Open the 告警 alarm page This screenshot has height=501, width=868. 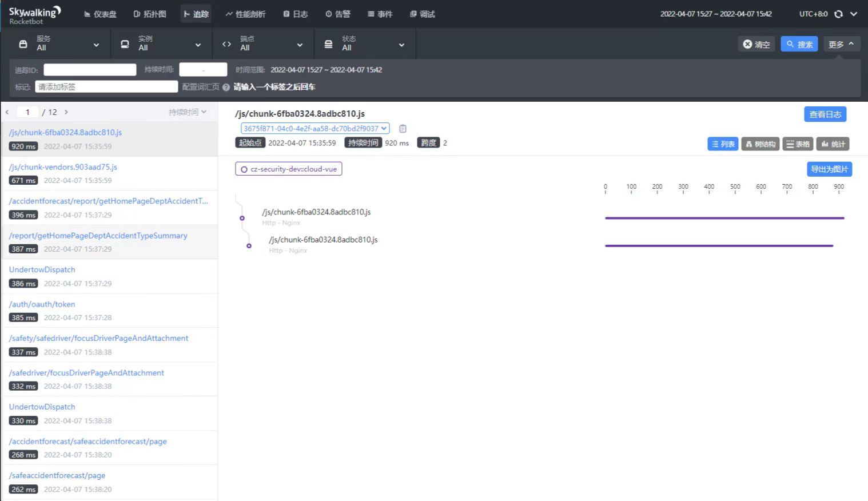pyautogui.click(x=338, y=14)
